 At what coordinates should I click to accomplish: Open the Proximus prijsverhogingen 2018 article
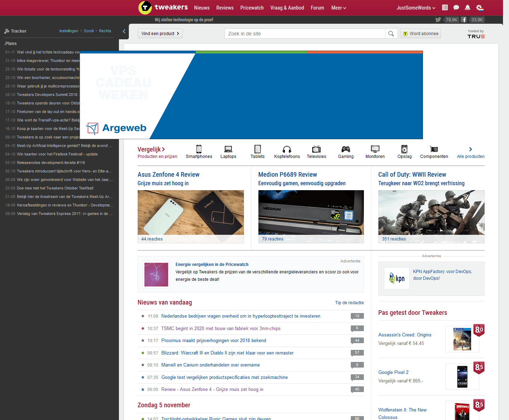click(x=214, y=341)
